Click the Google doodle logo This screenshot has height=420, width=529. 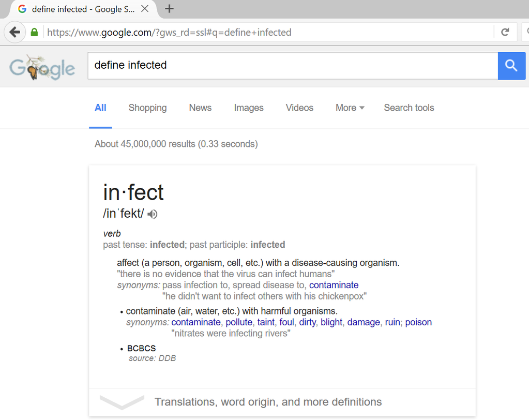tap(42, 68)
